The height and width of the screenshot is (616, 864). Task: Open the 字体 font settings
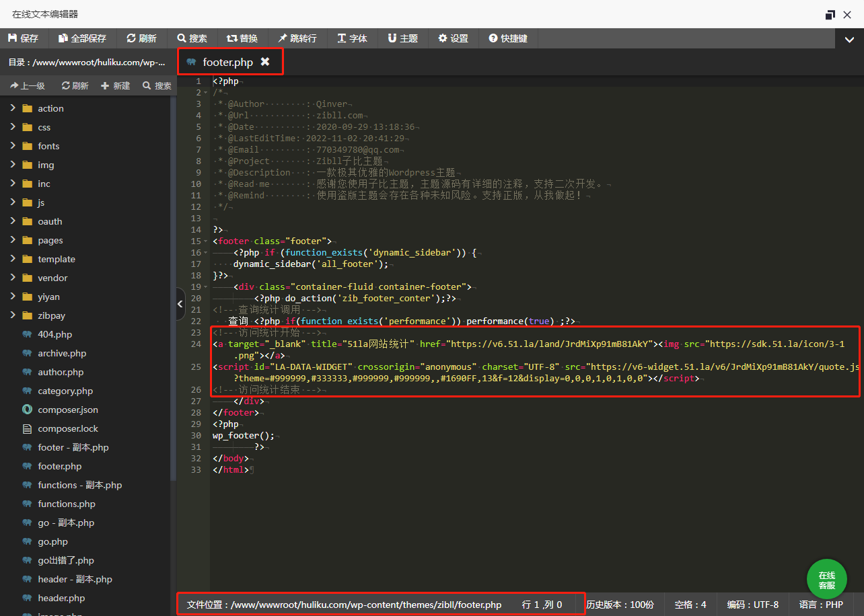click(352, 38)
